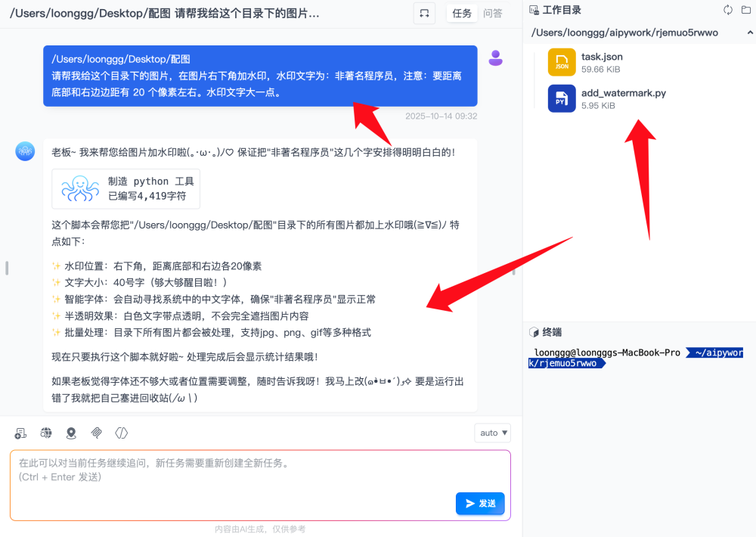Click the 发送 send button
The image size is (756, 537).
click(479, 503)
